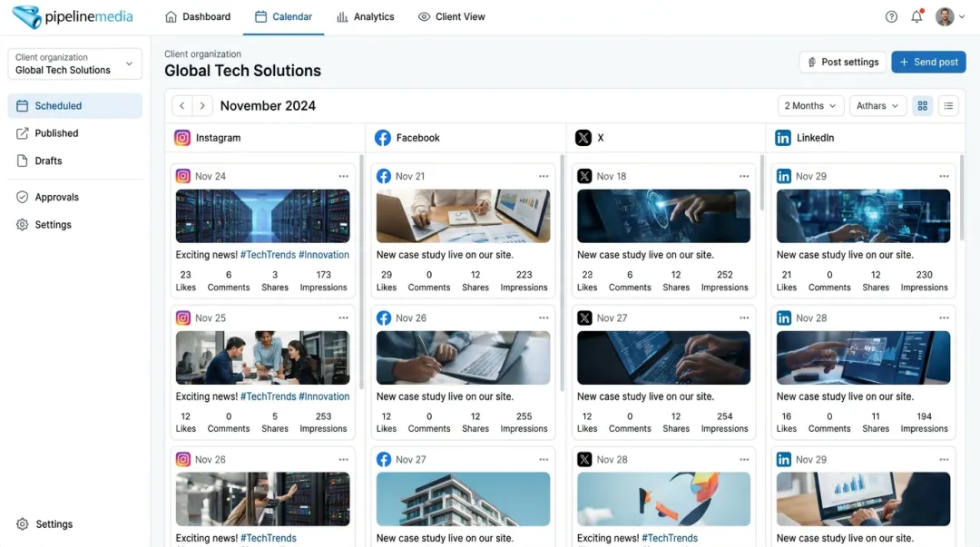Image resolution: width=980 pixels, height=547 pixels.
Task: Open options menu for Facebook Nov 21 post
Action: (x=544, y=176)
